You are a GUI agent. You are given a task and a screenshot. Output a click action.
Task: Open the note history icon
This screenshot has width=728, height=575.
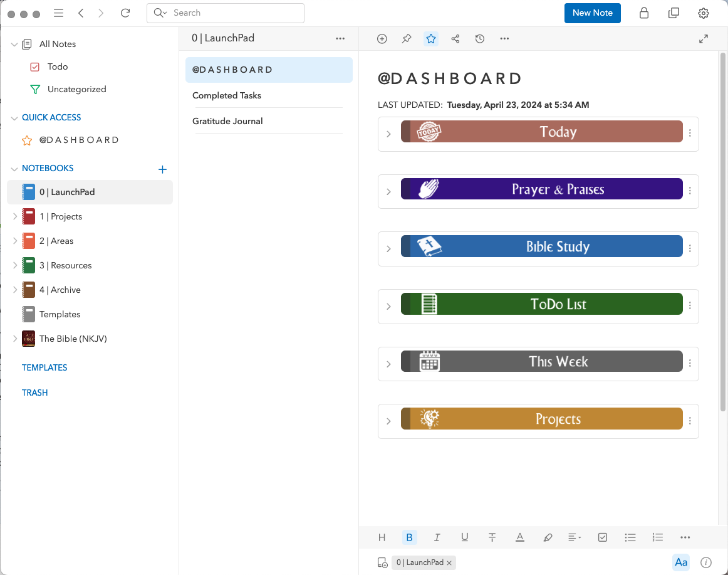click(480, 39)
